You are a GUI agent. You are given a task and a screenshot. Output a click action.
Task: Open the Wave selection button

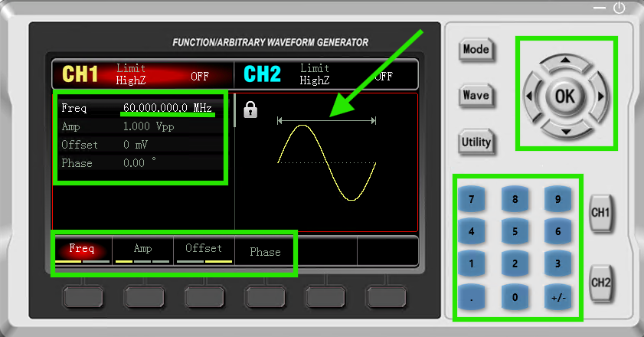[476, 96]
